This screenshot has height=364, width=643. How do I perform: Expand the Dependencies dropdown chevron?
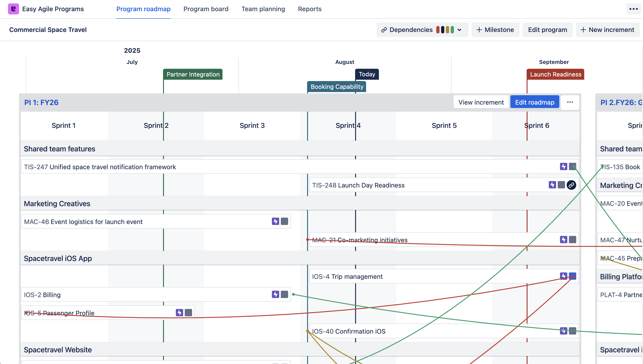pyautogui.click(x=459, y=30)
